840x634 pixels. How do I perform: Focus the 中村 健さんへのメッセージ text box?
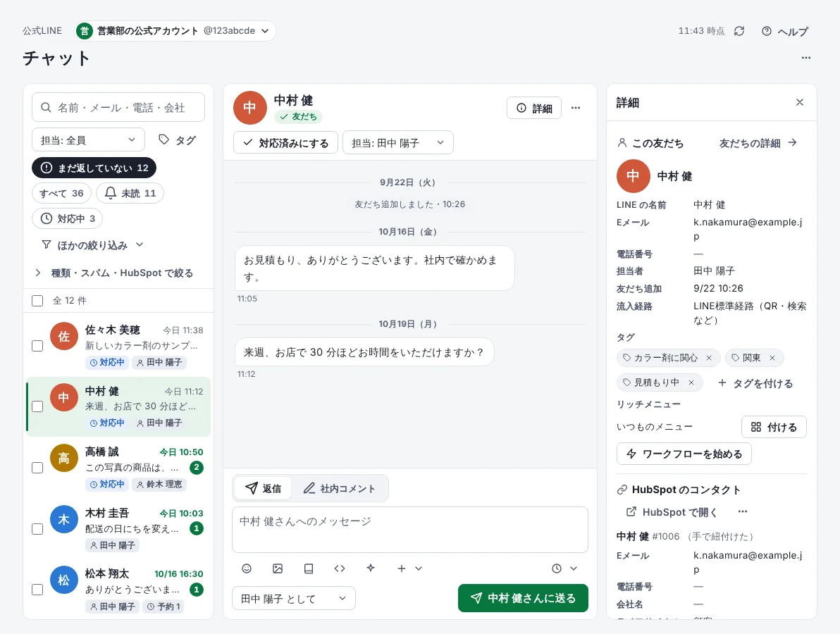pos(410,530)
